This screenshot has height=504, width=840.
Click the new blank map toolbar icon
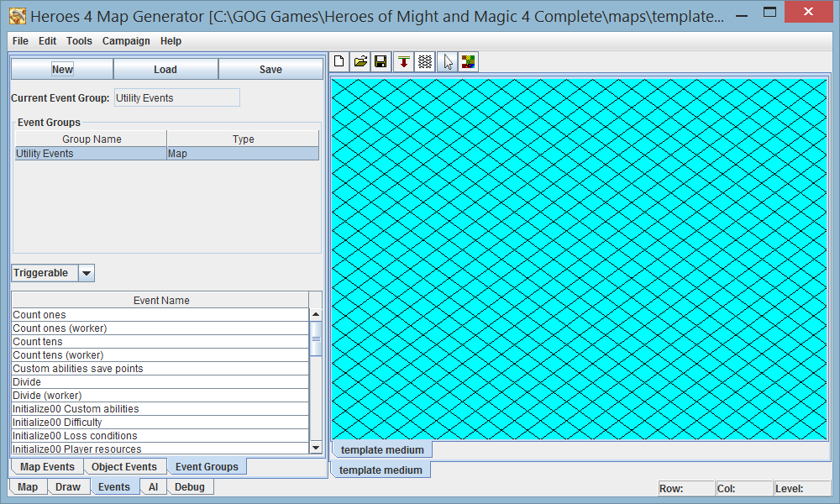[339, 61]
